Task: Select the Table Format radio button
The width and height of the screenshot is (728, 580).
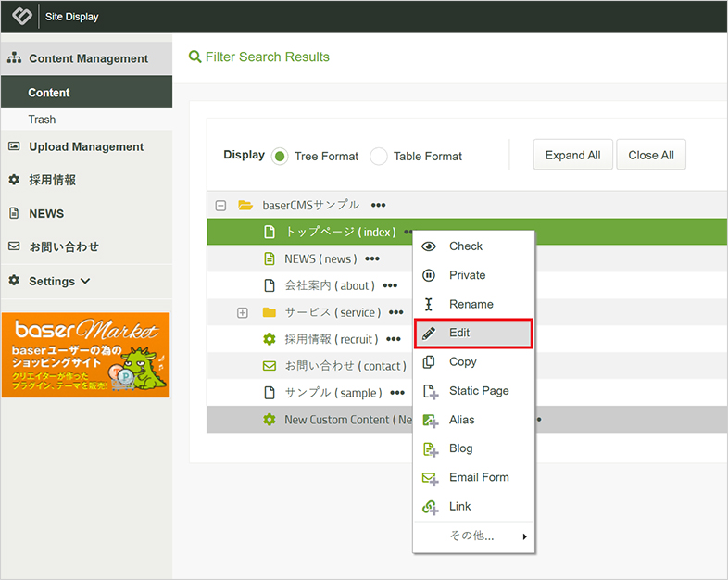Action: point(379,157)
